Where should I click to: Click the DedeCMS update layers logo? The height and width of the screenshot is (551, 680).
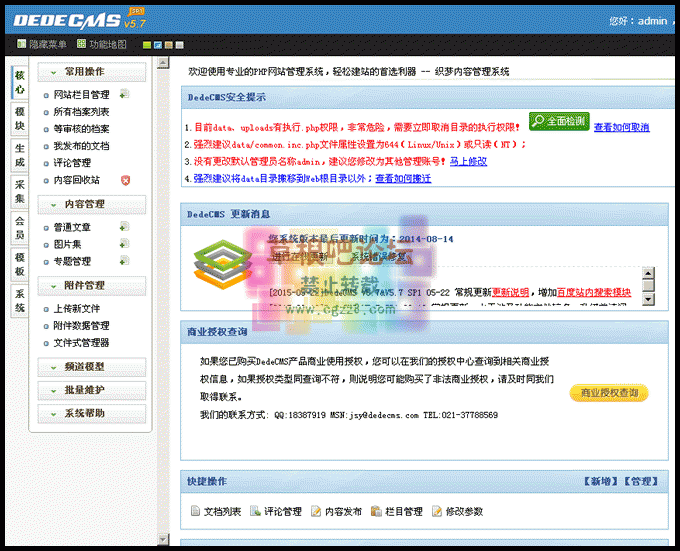[223, 264]
